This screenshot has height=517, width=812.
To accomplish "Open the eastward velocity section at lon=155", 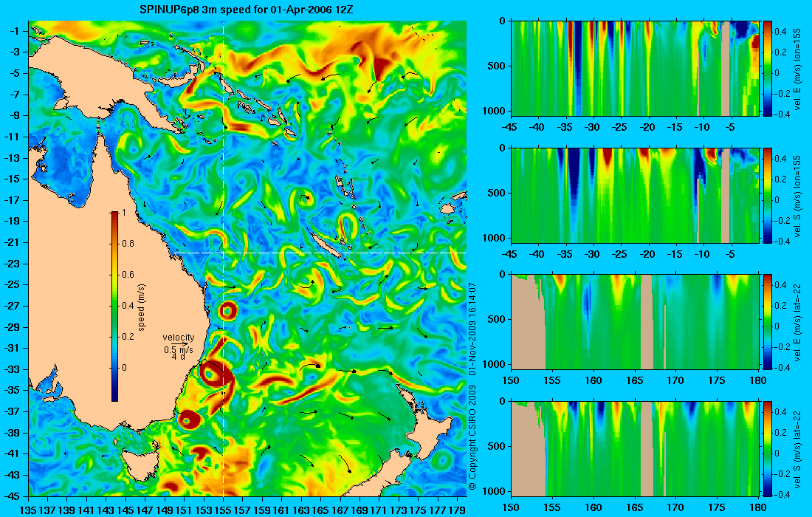I will tap(635, 69).
